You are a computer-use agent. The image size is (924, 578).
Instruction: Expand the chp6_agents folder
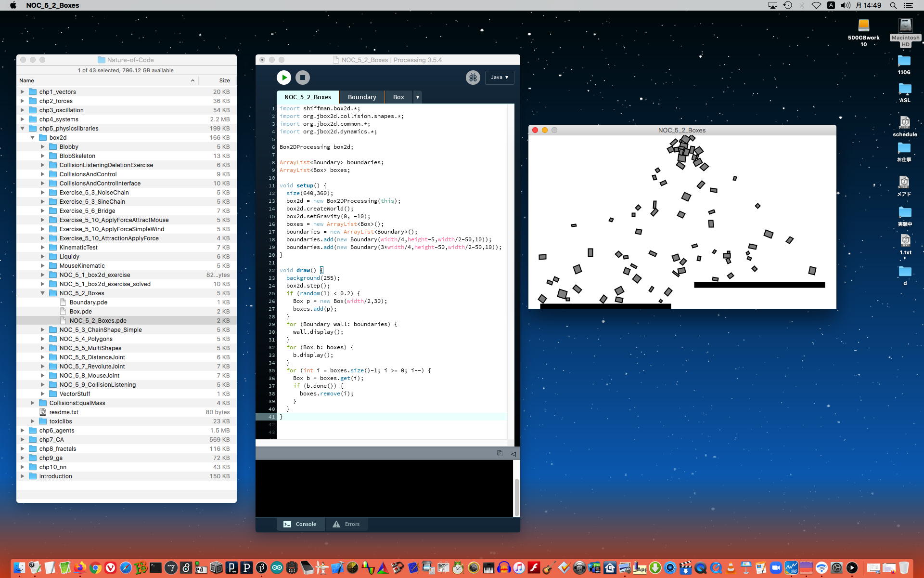pyautogui.click(x=22, y=431)
